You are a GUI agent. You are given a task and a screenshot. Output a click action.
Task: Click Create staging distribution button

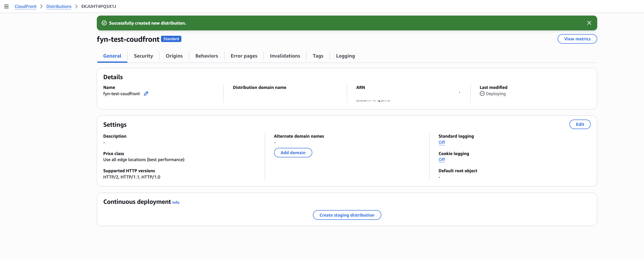point(347,215)
